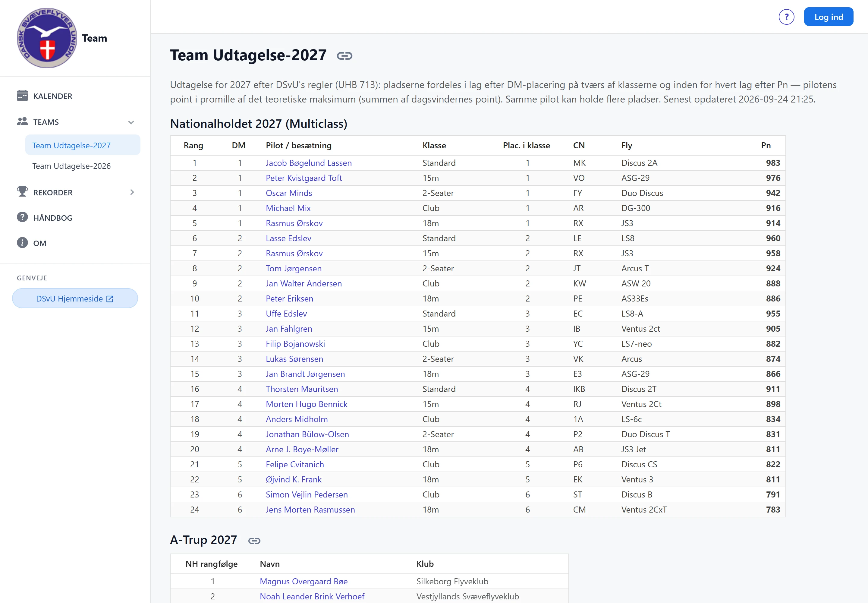Click external link icon on DSvU Hjemmeside
Viewport: 868px width, 603px height.
110,299
